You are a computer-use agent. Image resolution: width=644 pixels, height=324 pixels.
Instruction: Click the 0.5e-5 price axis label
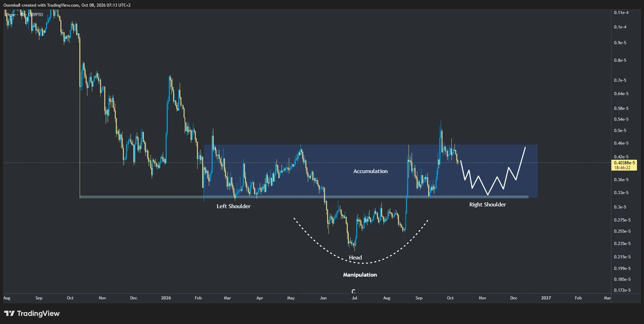pyautogui.click(x=620, y=130)
